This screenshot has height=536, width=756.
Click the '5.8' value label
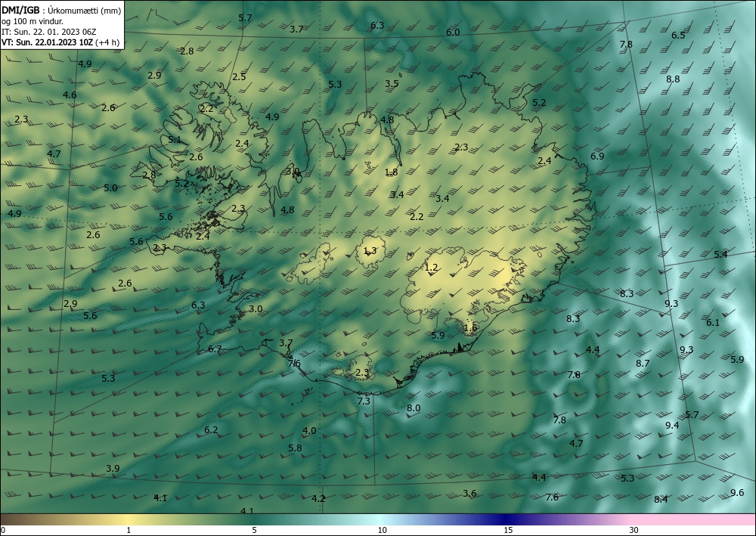[295, 448]
